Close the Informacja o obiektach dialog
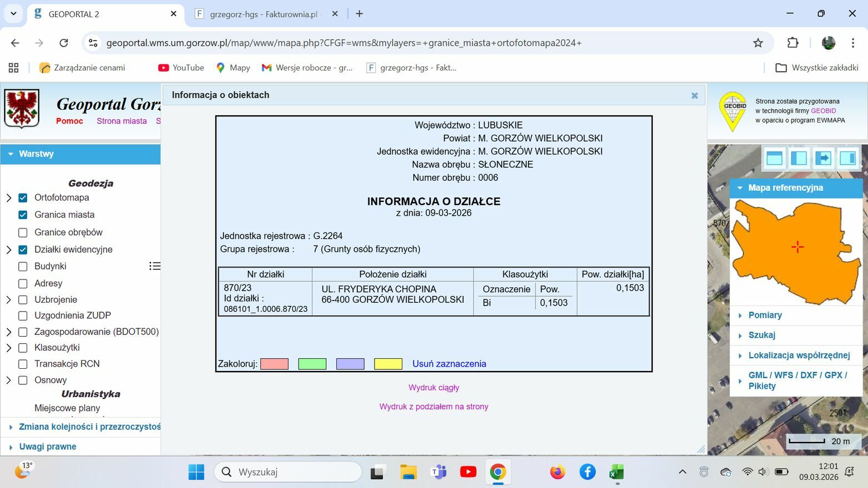Screen dimensions: 868x488 (694, 95)
